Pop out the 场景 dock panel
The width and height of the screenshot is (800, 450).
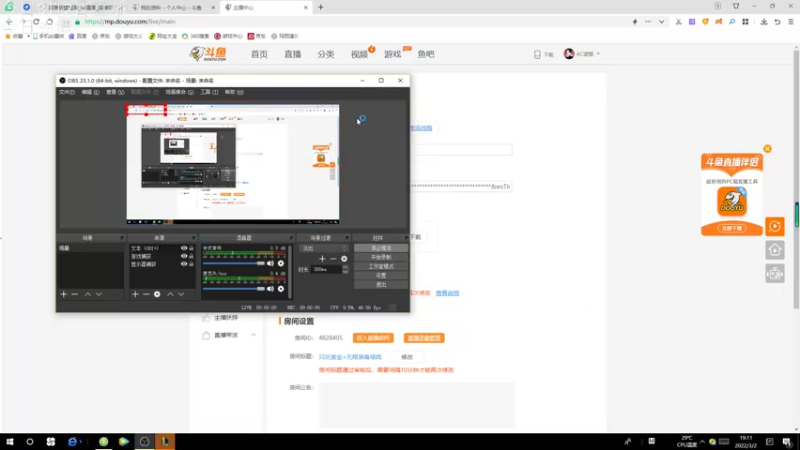point(122,238)
